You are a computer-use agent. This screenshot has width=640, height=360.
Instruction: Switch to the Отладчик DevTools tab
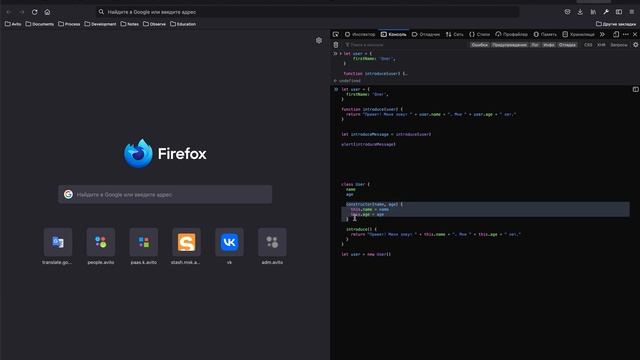click(426, 34)
